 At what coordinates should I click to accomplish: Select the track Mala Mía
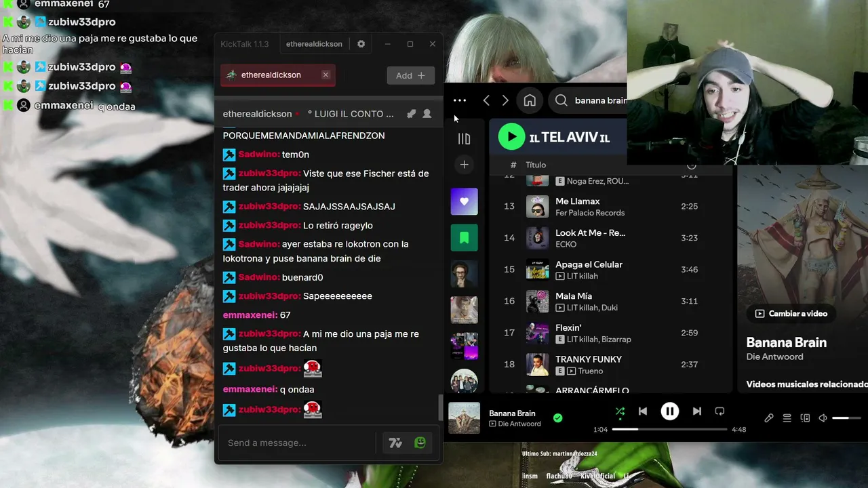tap(574, 296)
